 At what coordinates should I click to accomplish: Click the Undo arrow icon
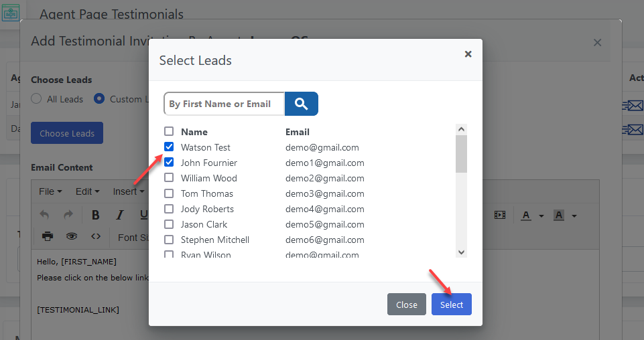45,215
